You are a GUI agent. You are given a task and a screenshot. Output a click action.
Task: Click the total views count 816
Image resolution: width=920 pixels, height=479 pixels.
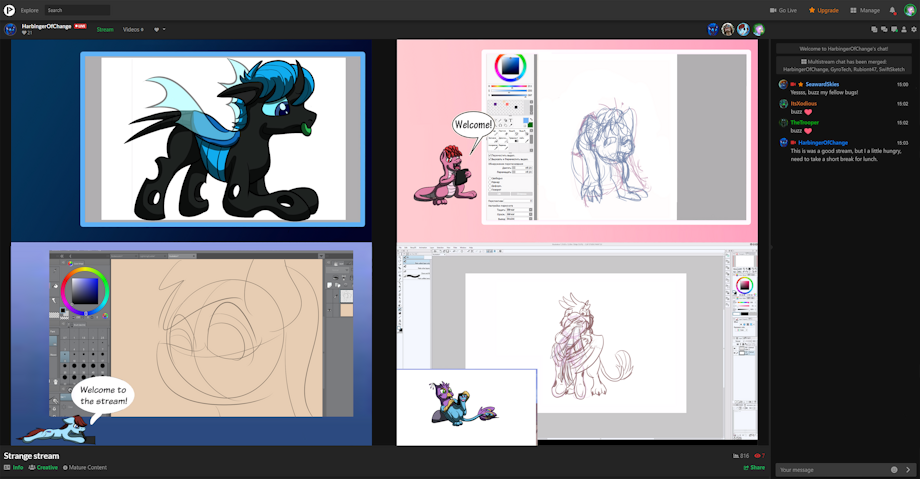741,456
